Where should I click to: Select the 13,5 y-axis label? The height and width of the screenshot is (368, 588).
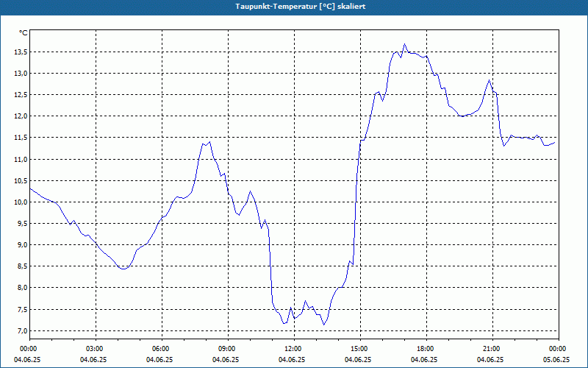coord(21,52)
